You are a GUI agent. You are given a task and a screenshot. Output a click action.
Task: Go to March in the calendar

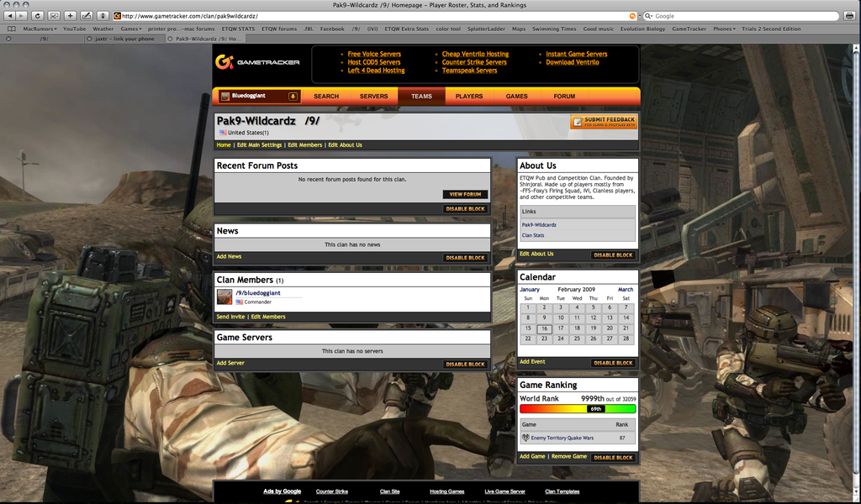(626, 290)
